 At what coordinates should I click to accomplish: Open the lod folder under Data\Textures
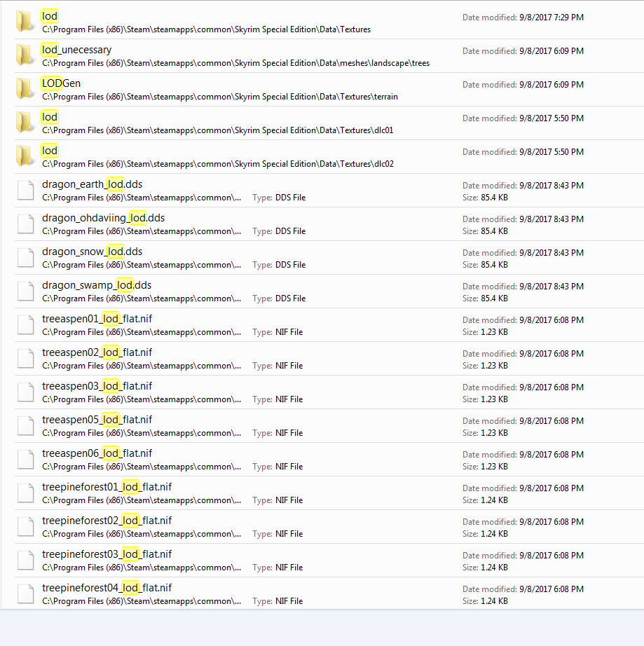coord(49,15)
